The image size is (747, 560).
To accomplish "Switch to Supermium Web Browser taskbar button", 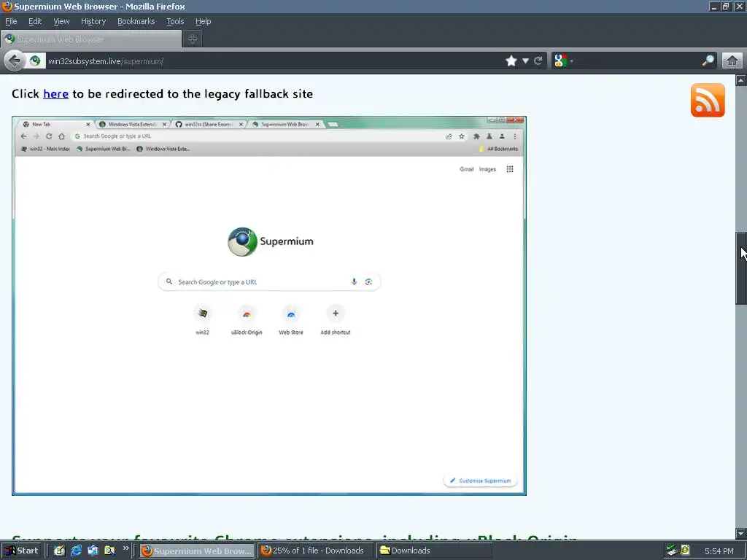I will click(197, 551).
